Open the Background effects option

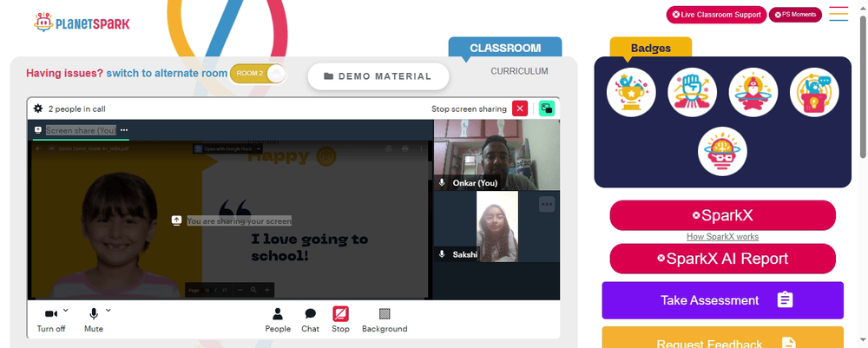click(385, 320)
